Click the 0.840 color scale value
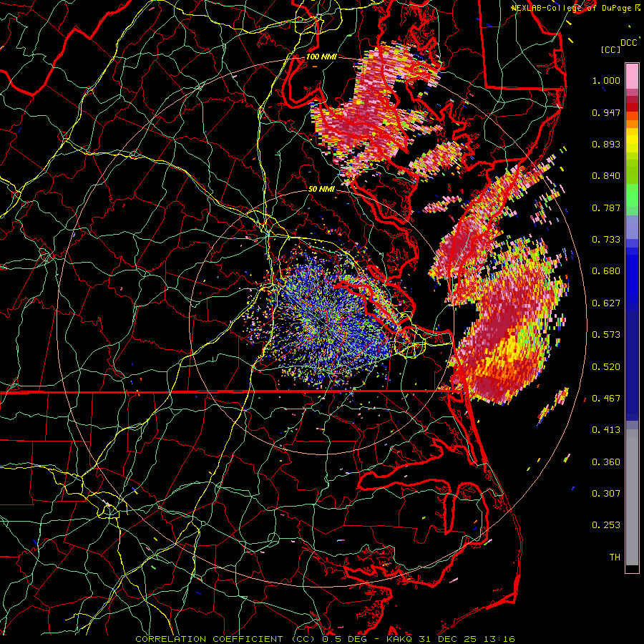 (x=606, y=176)
